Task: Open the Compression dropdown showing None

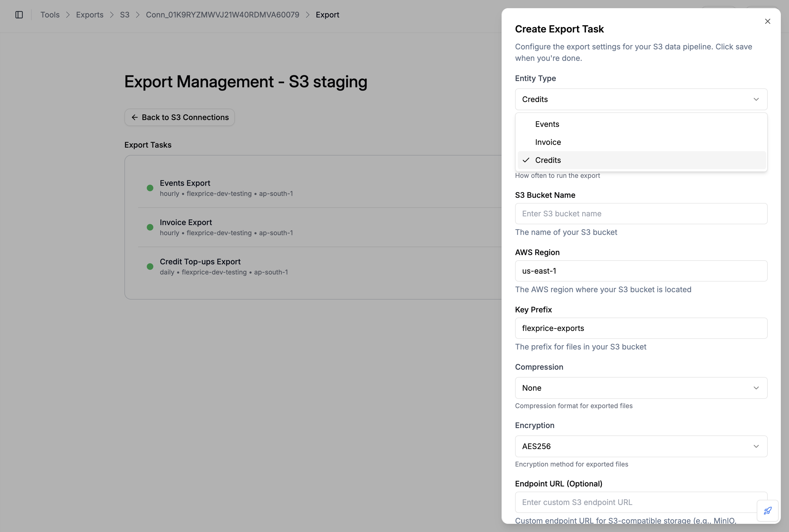Action: [x=641, y=388]
